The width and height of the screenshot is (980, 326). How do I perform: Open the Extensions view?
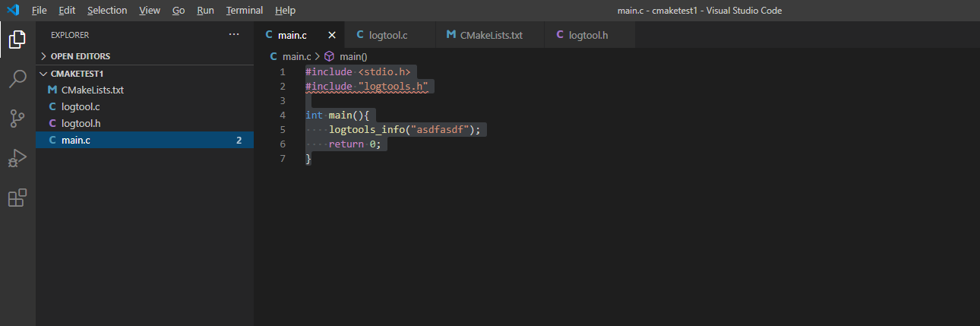point(17,198)
